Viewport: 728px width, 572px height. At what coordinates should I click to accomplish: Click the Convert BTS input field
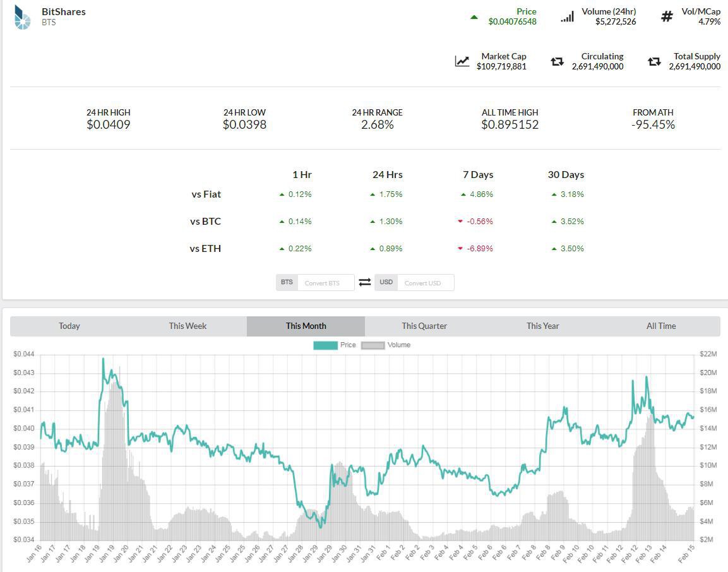pos(325,283)
